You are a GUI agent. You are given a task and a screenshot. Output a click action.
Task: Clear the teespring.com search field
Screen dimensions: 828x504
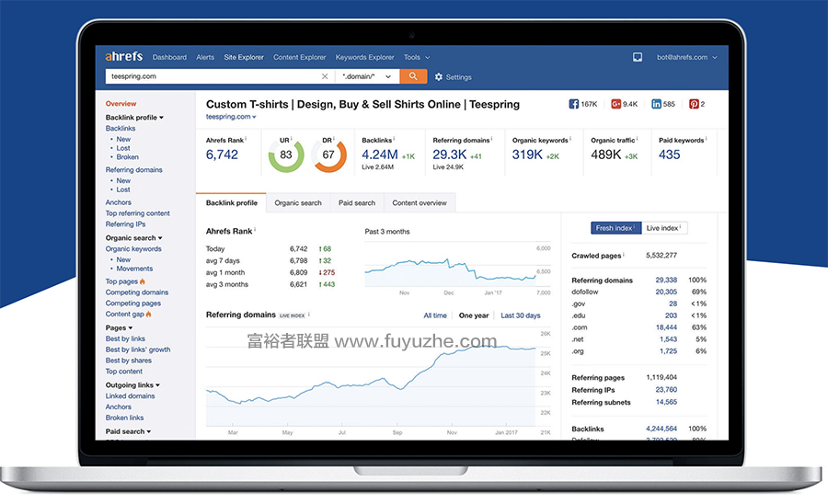tap(325, 76)
